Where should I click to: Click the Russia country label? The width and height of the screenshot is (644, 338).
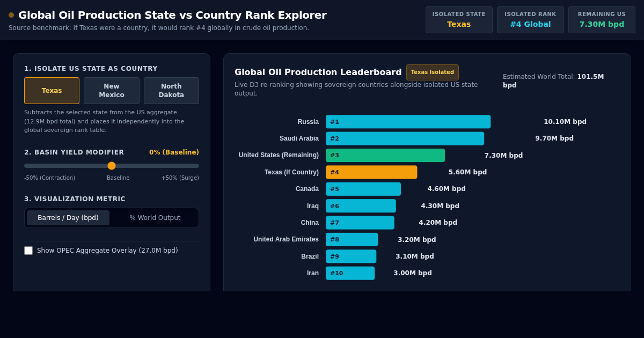(308, 122)
